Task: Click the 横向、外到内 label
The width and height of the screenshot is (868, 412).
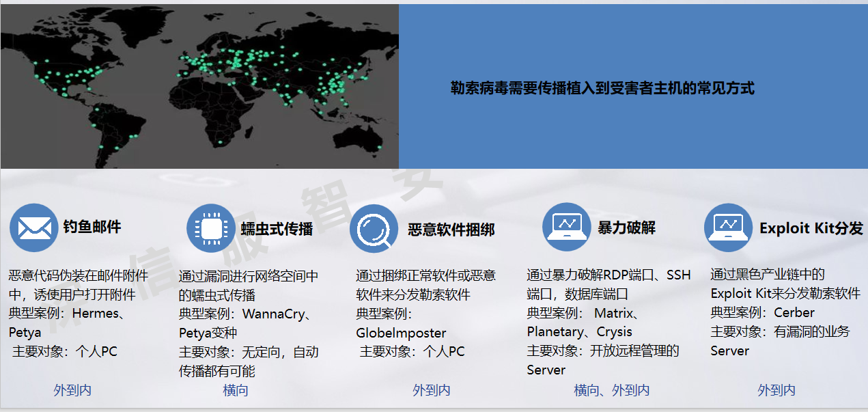Action: 612,390
